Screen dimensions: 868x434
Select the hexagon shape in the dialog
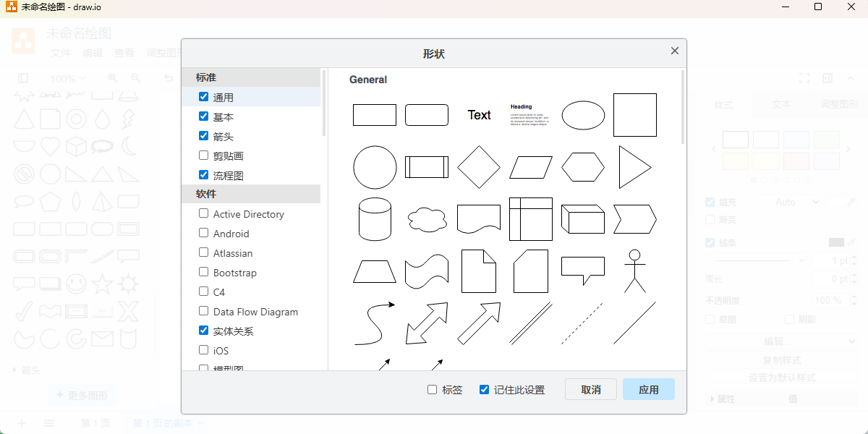pyautogui.click(x=582, y=166)
